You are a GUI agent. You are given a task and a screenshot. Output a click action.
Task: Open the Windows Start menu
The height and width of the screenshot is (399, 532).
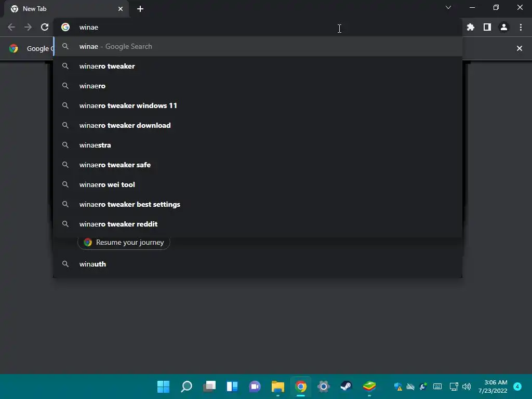point(163,387)
